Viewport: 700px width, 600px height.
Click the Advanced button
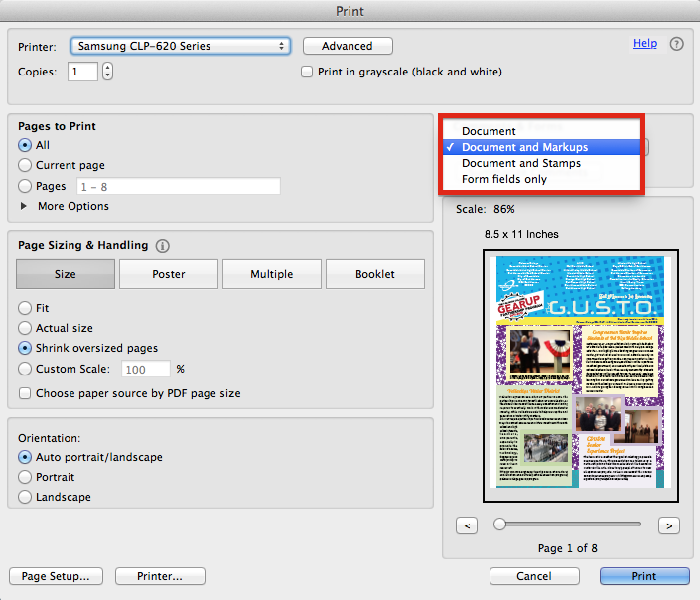click(348, 46)
